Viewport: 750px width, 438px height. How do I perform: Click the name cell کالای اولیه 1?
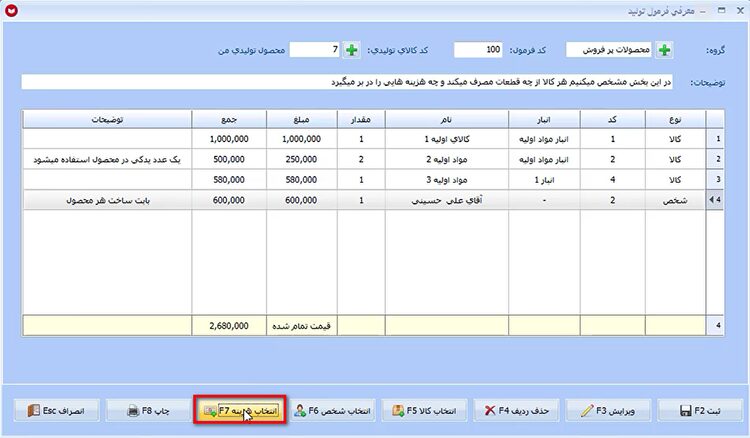446,139
